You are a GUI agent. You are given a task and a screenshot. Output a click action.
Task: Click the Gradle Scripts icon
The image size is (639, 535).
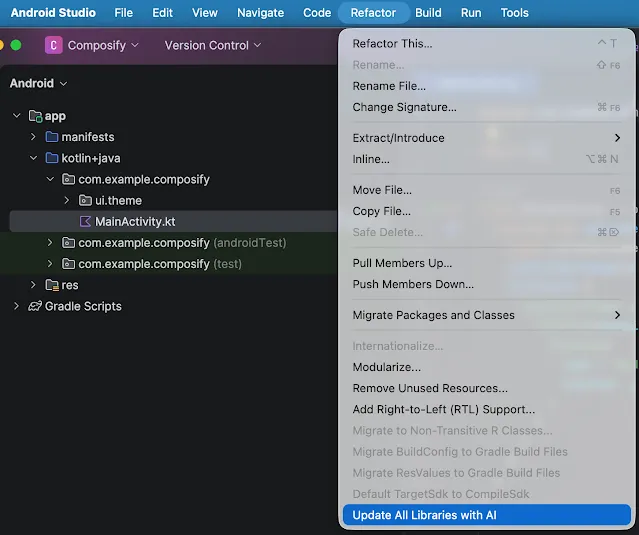point(34,306)
